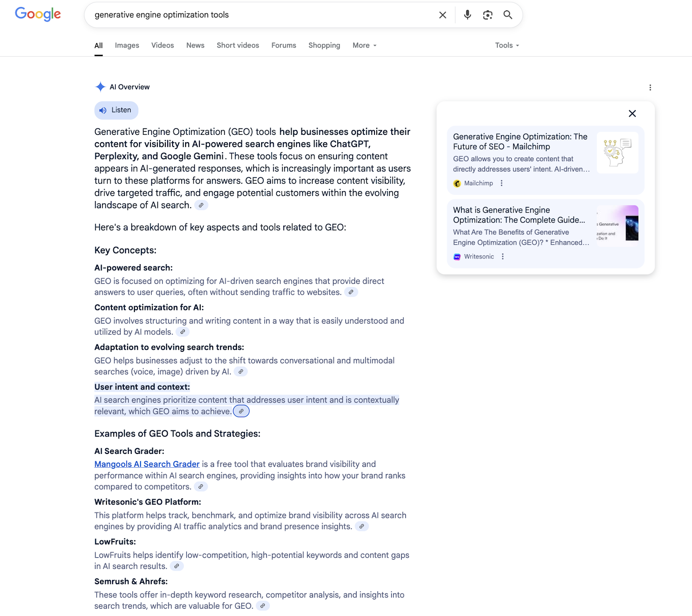Viewport: 692px width, 616px height.
Task: Click link icon after 'utilized by AI models.'
Action: click(x=183, y=332)
